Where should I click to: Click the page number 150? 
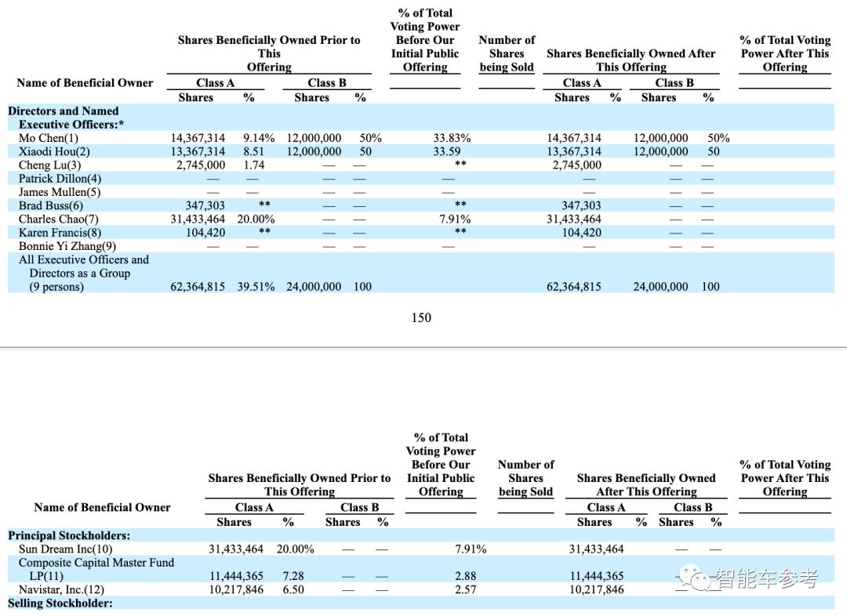tap(421, 317)
